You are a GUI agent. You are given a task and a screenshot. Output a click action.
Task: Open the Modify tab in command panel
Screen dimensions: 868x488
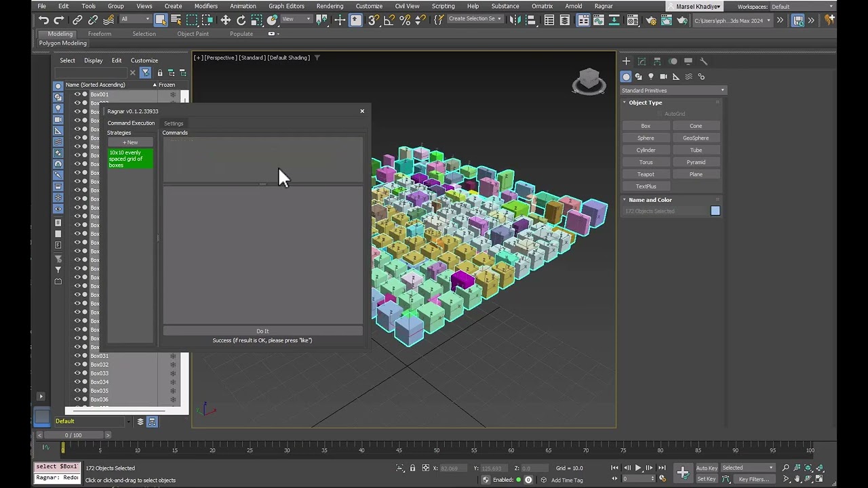point(642,61)
